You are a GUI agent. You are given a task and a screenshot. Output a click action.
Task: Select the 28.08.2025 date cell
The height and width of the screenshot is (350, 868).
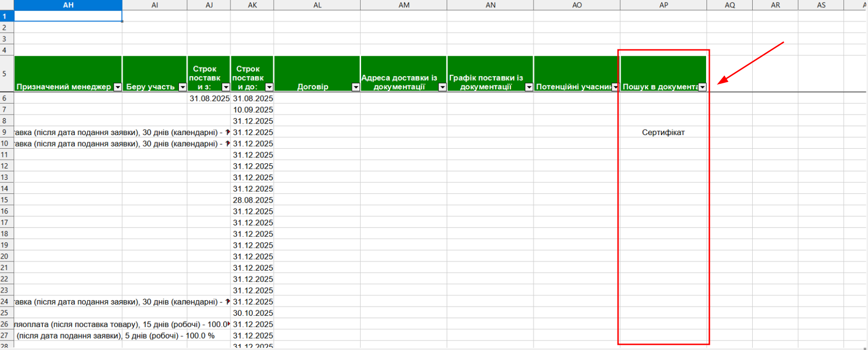[x=253, y=200]
